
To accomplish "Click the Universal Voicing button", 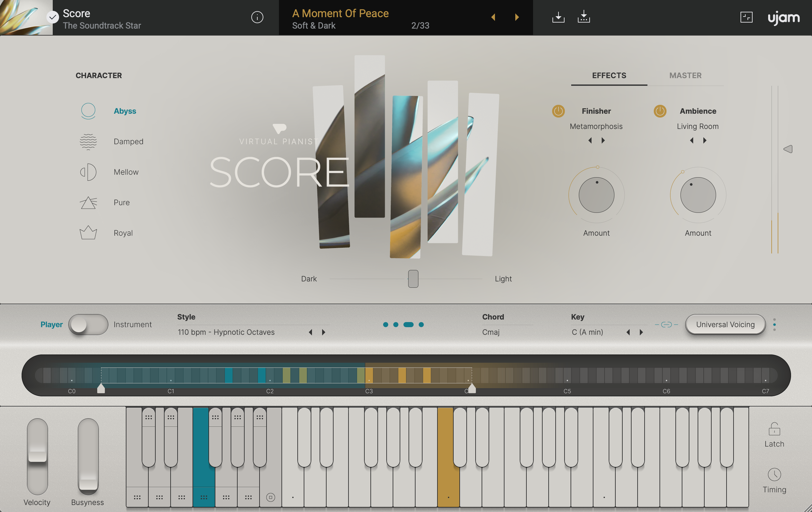I will coord(725,325).
